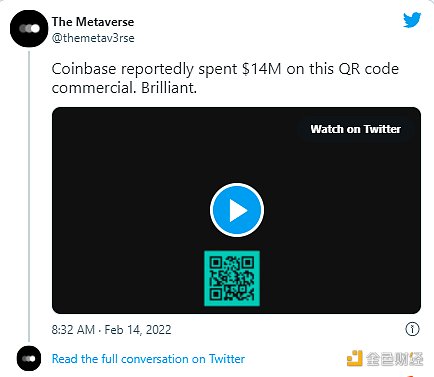Click the 8:32 AM time in the timestamp
Image resolution: width=434 pixels, height=377 pixels.
(73, 330)
